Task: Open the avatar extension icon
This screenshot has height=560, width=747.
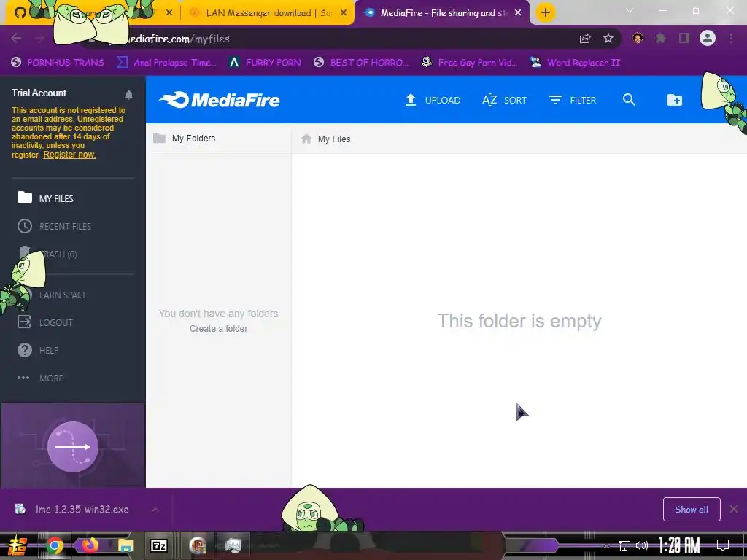Action: click(x=638, y=38)
